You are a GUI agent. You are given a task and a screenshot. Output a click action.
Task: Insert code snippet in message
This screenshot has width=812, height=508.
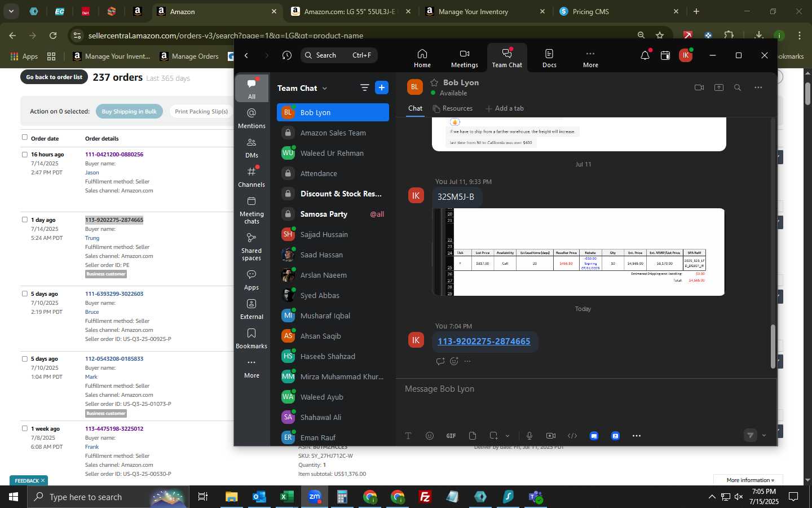point(572,436)
